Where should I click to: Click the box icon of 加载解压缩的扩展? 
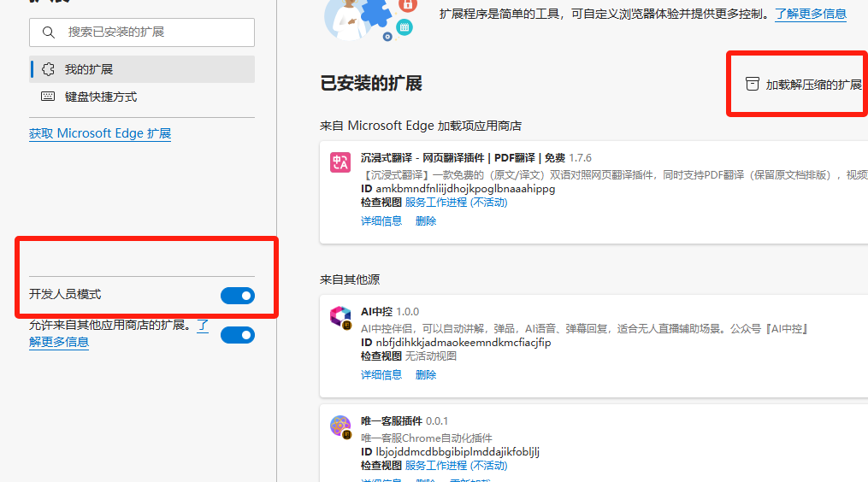tap(752, 84)
